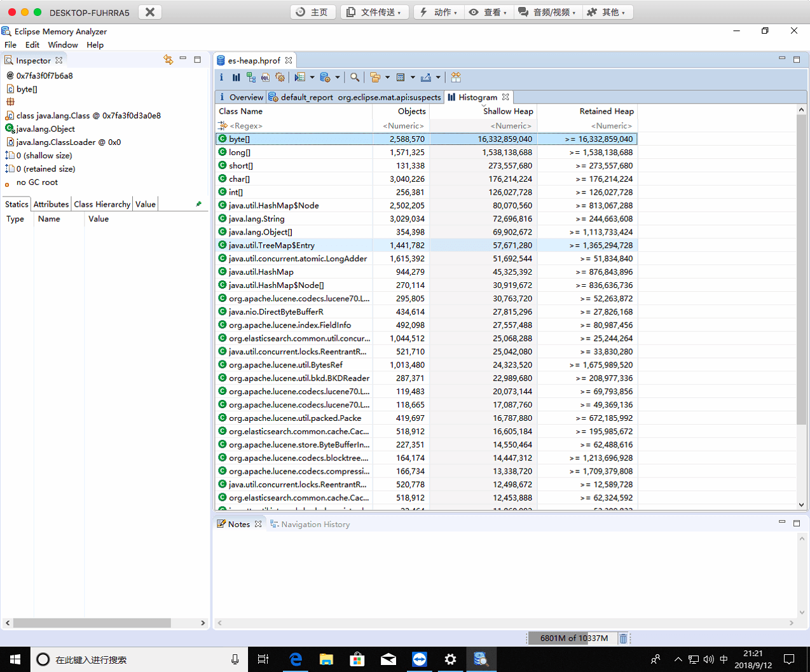This screenshot has width=810, height=672.
Task: Select the java.lang.String row
Action: [x=427, y=219]
